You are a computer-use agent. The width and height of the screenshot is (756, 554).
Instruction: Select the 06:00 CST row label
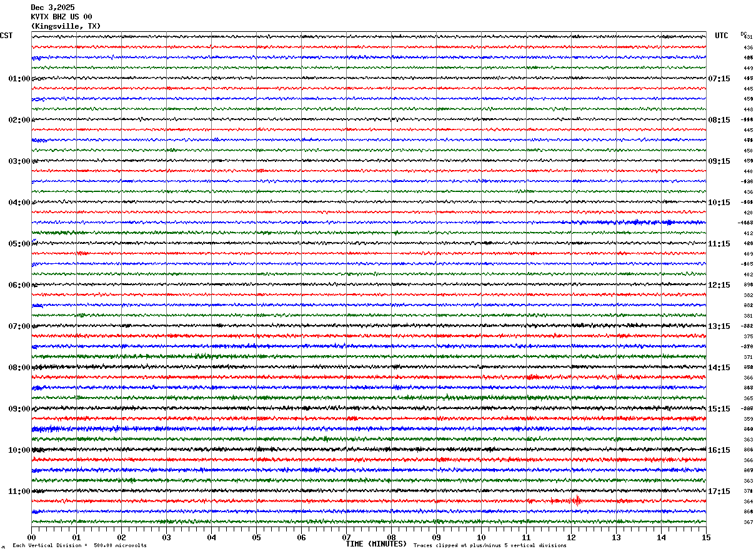(19, 285)
